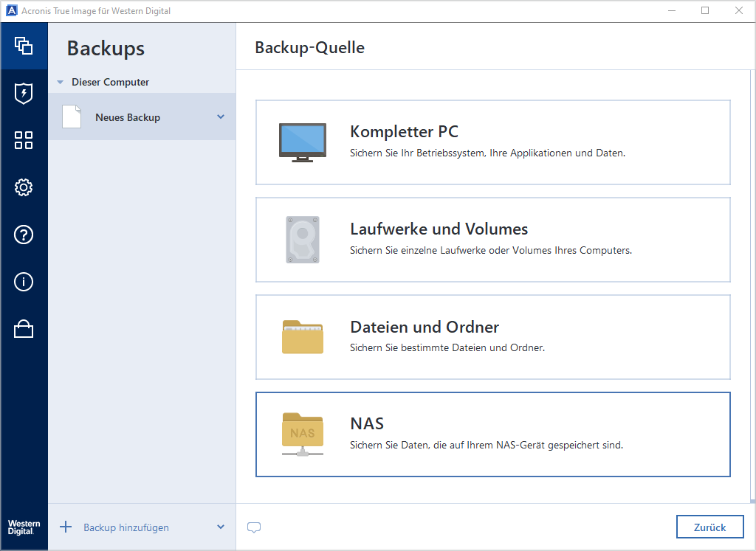The width and height of the screenshot is (756, 551).
Task: Click the hard drive icon for Laufwerke
Action: (x=302, y=240)
